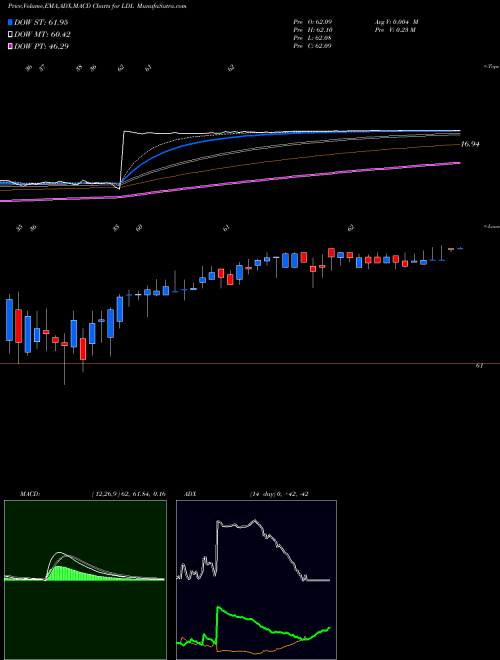Screen dimensions: 500x660
Task: Select the 'DOW PT: 46.29' legend label
Action: pos(41,46)
